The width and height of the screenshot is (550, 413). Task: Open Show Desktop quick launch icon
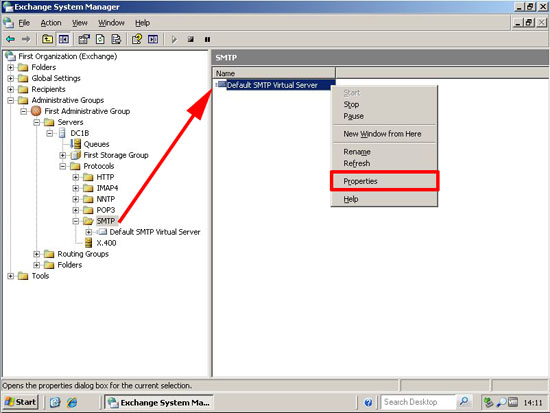(x=55, y=402)
